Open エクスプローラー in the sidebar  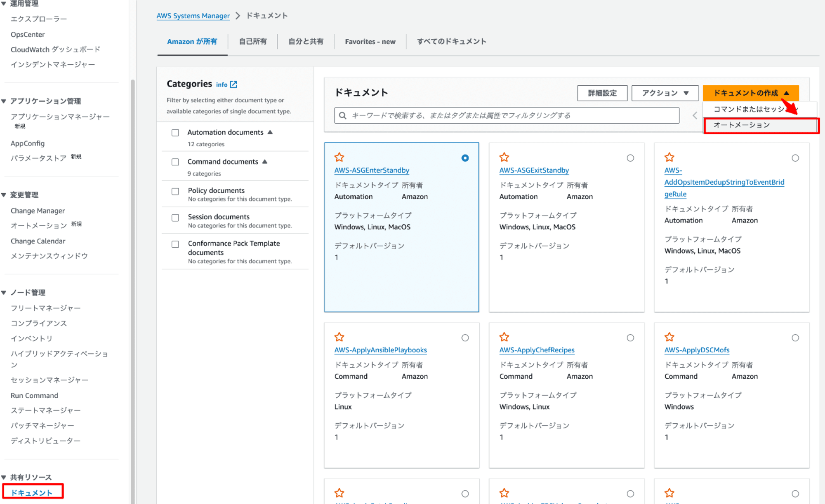(39, 19)
